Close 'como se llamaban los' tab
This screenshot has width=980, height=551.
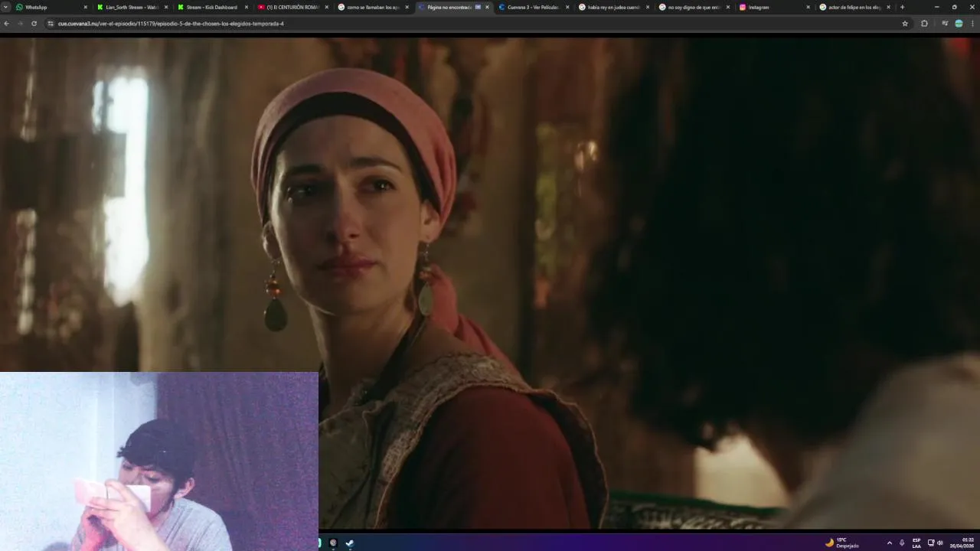(407, 7)
